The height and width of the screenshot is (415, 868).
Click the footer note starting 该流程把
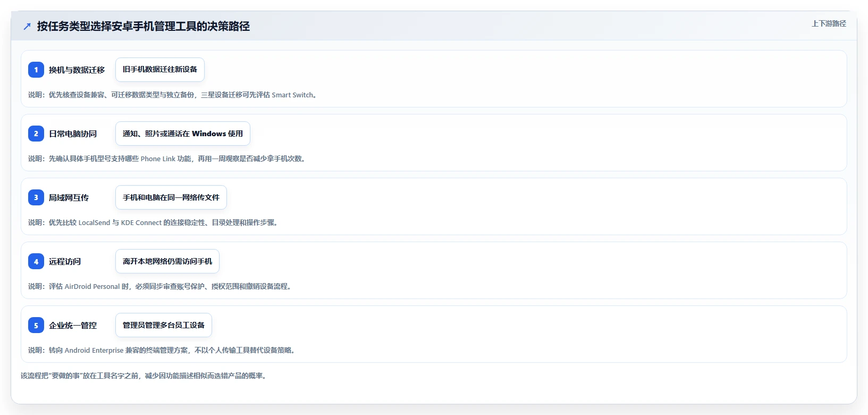pyautogui.click(x=145, y=376)
